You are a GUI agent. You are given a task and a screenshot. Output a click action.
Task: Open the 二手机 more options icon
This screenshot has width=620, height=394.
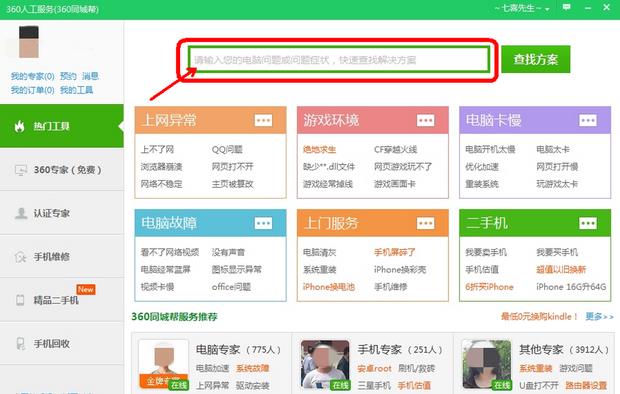click(x=588, y=223)
